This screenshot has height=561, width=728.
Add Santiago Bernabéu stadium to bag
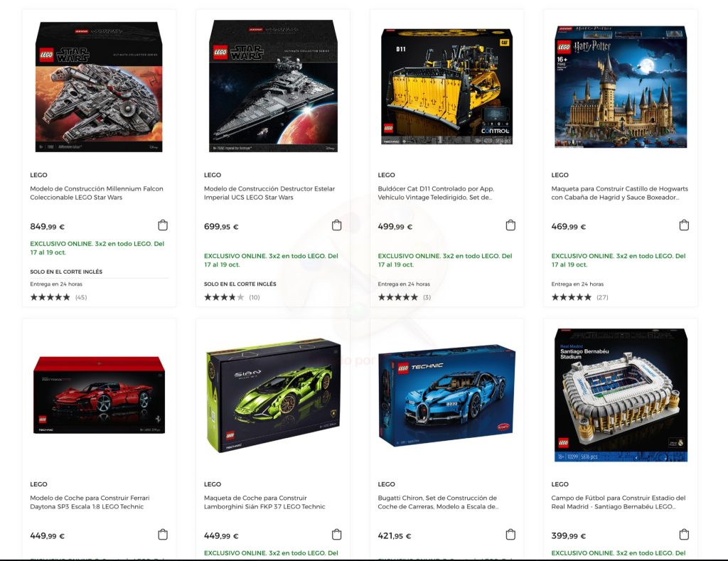(684, 534)
